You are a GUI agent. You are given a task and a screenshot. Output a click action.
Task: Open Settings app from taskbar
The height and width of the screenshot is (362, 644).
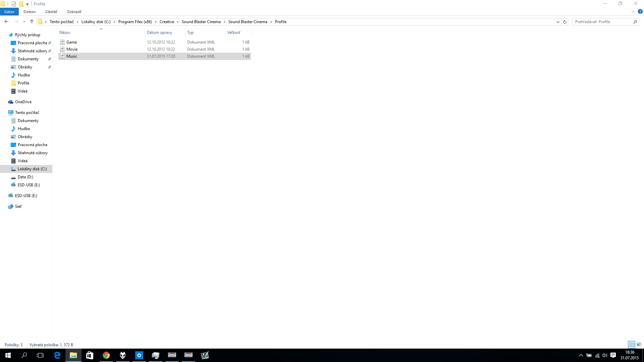[x=139, y=355]
